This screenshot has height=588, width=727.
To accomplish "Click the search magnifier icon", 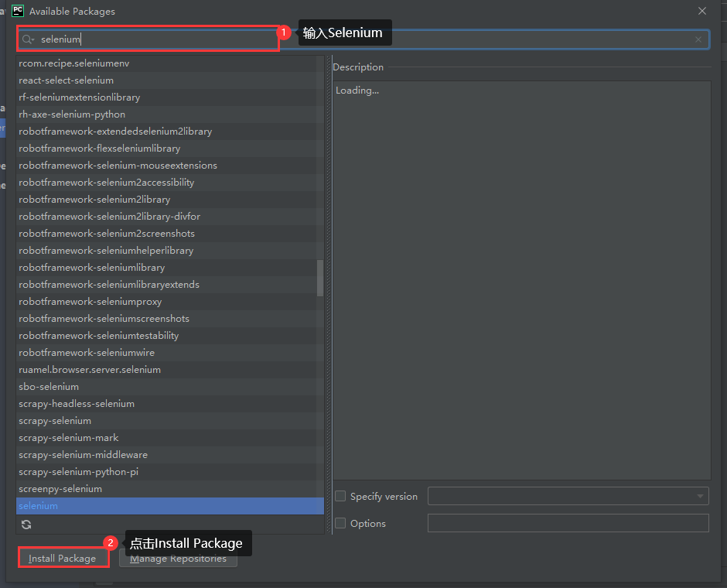I will 28,39.
